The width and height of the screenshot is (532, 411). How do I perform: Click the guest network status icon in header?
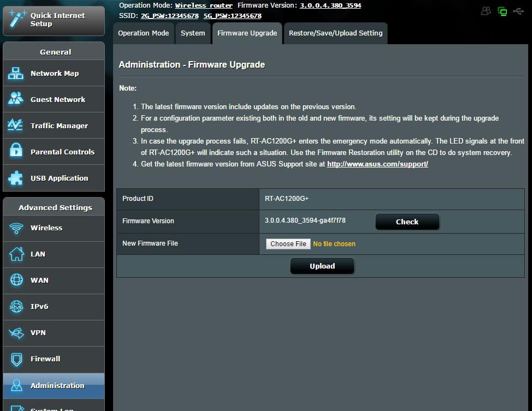coord(486,11)
